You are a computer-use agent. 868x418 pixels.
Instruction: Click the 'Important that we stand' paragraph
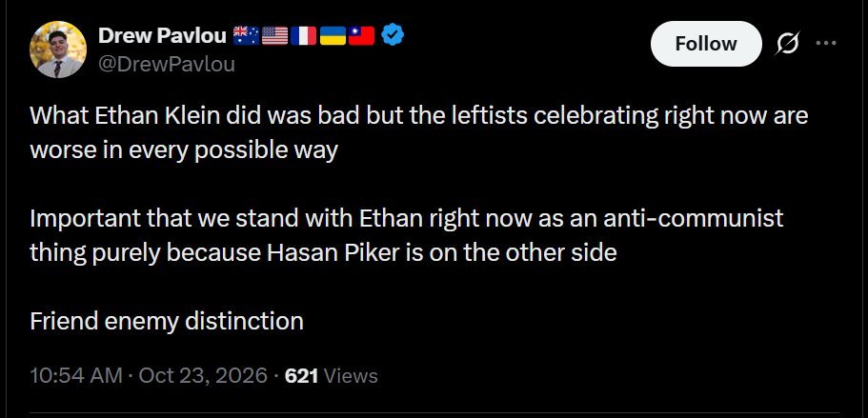click(406, 235)
